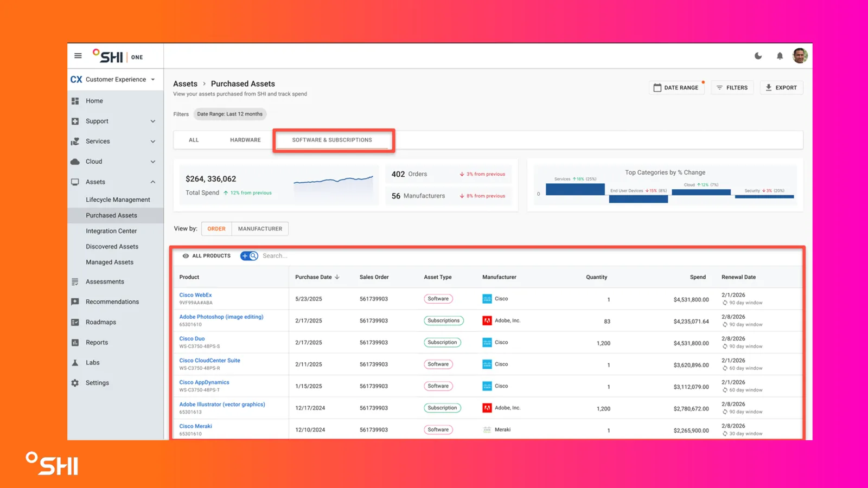Click the Labs flask icon

pos(75,363)
